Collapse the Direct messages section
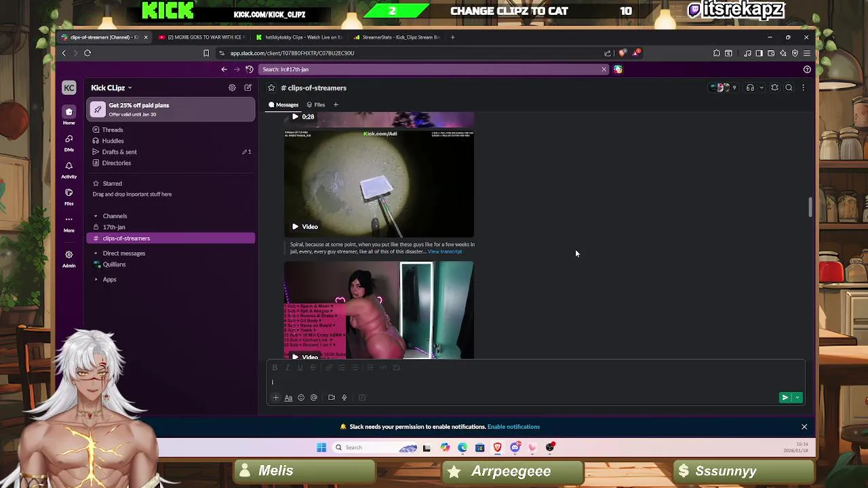This screenshot has height=488, width=868. [96, 253]
